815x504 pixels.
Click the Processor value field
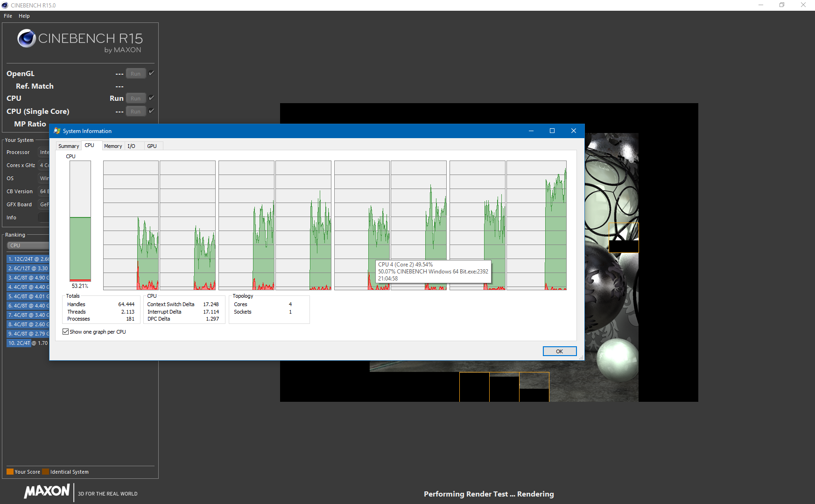tap(43, 152)
